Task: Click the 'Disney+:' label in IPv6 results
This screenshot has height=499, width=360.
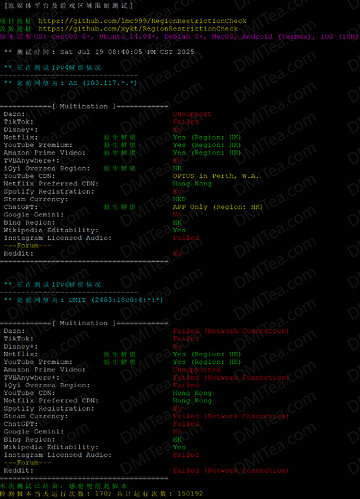Action: point(21,347)
